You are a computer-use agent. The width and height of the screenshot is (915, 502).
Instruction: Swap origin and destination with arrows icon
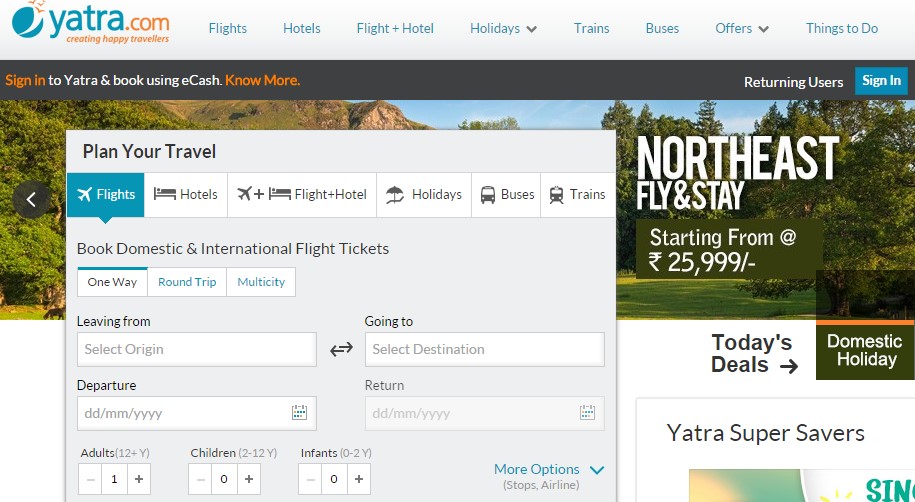coord(341,349)
